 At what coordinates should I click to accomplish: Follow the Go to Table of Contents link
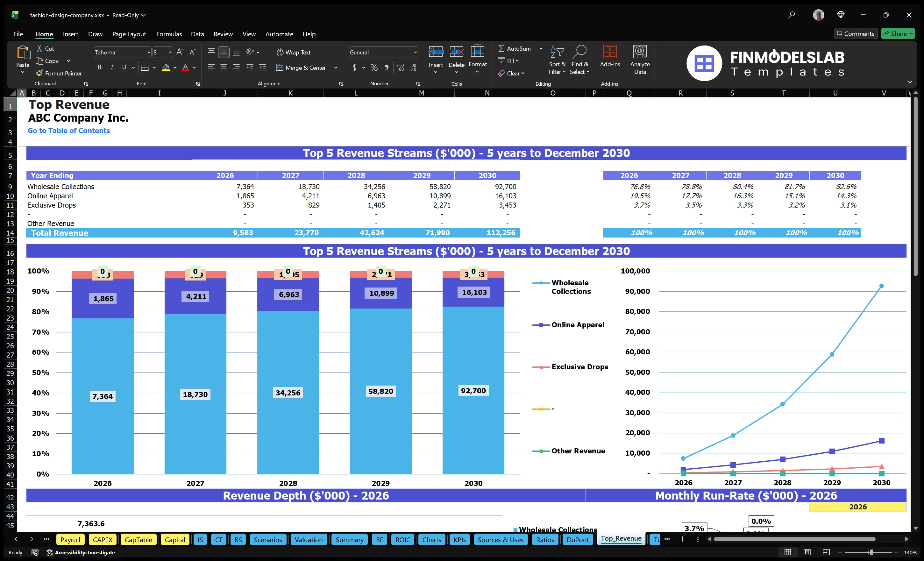tap(69, 131)
